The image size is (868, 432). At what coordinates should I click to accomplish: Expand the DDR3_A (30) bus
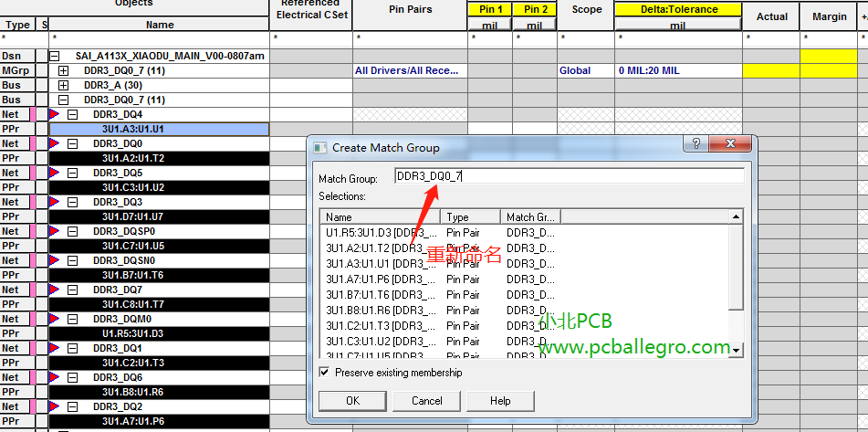point(64,85)
